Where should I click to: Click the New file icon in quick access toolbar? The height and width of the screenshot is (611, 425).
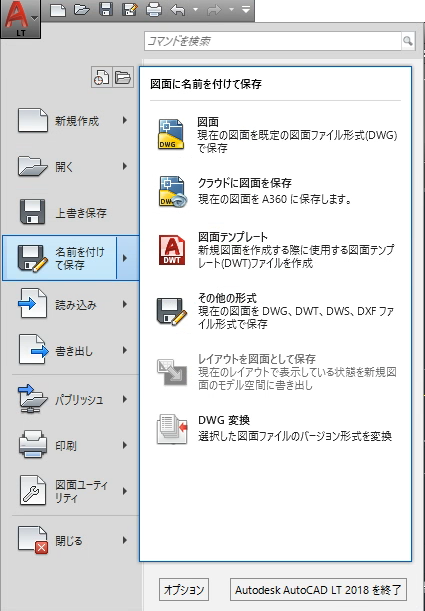[x=58, y=9]
